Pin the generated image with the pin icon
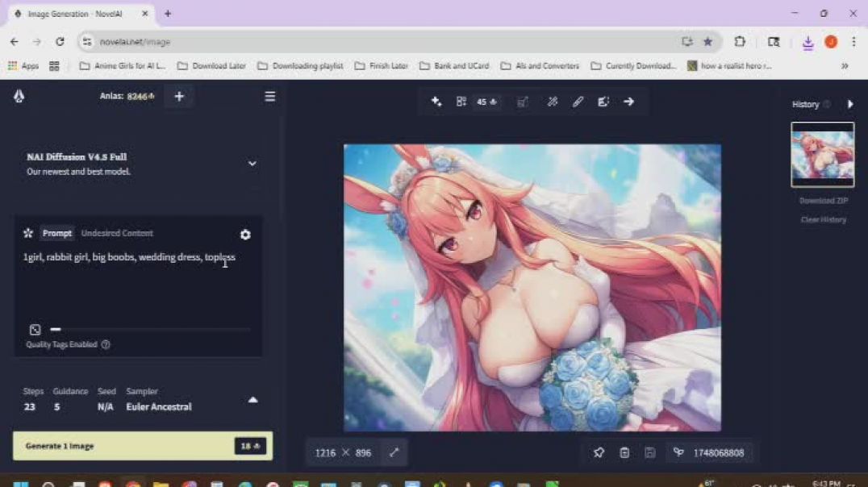Image resolution: width=868 pixels, height=487 pixels. 599,453
